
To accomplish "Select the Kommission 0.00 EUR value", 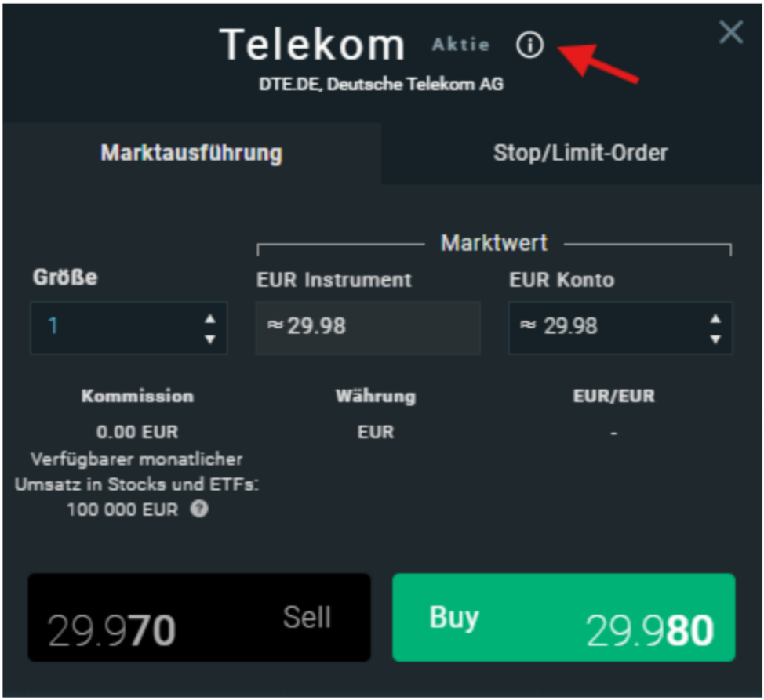I will tap(138, 431).
